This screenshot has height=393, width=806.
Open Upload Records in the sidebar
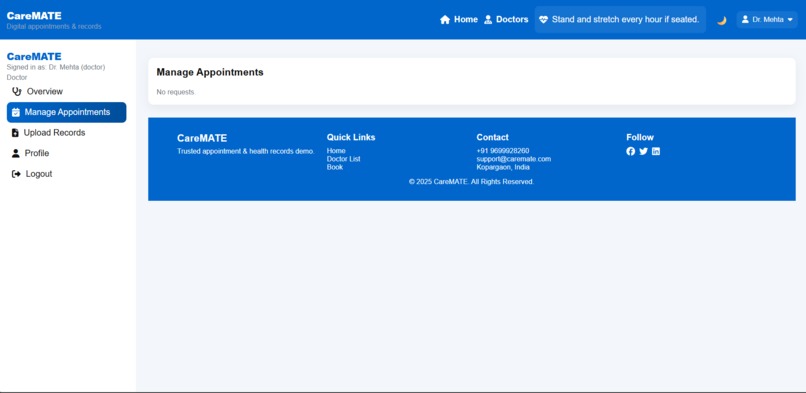point(66,133)
